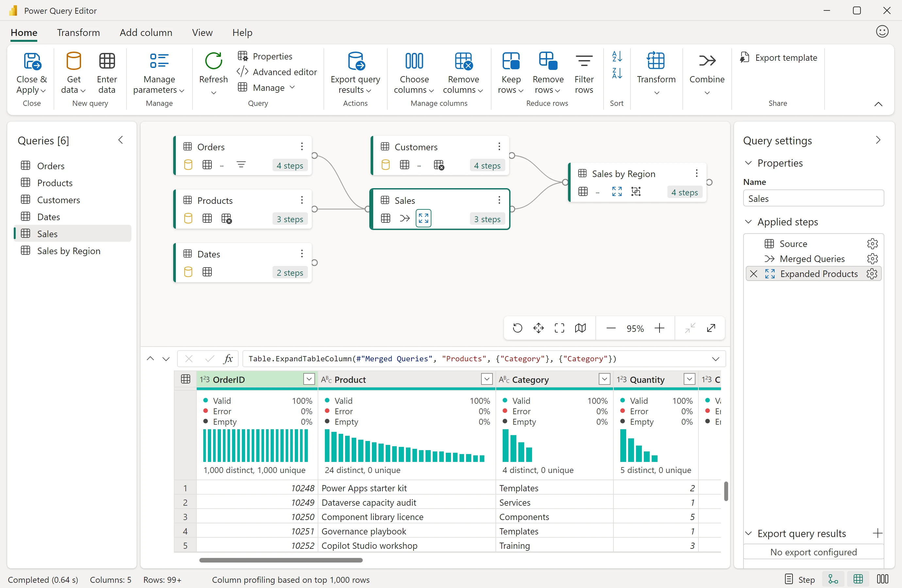The width and height of the screenshot is (902, 588).
Task: Click the Name input field
Action: (813, 199)
